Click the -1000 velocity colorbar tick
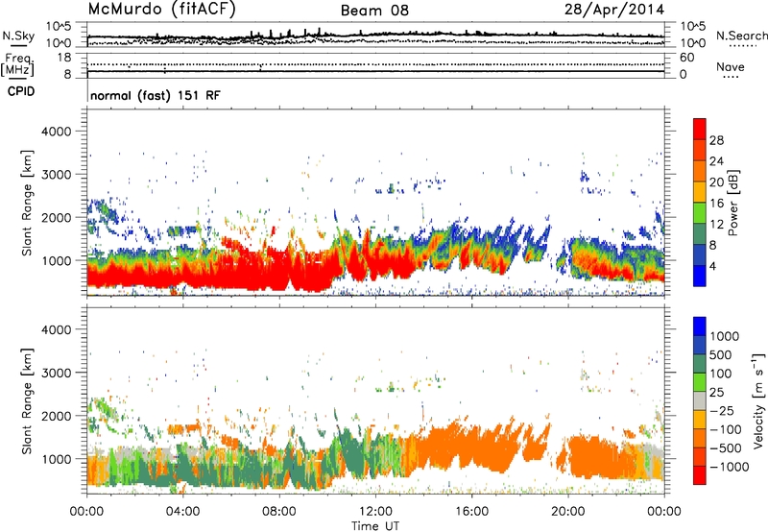 click(x=729, y=467)
